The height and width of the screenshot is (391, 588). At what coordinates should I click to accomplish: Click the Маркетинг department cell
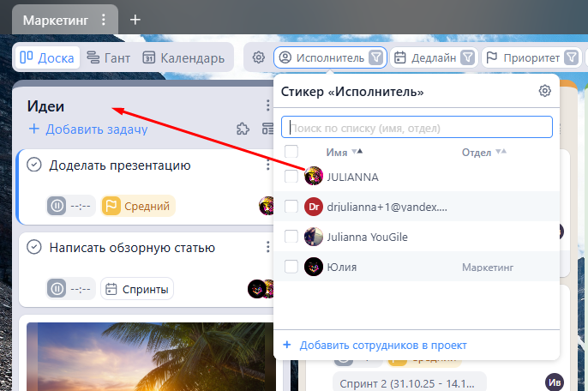pyautogui.click(x=488, y=268)
